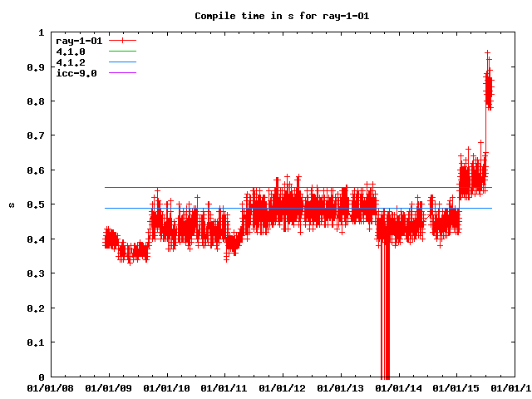Click the 01/01/12 x-axis tick label
Screen dimensions: 532x399
[x=283, y=387]
